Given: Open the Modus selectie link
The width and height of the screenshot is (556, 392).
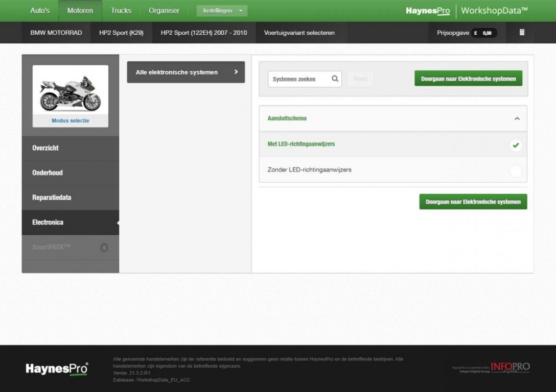Looking at the screenshot, I should pyautogui.click(x=70, y=121).
